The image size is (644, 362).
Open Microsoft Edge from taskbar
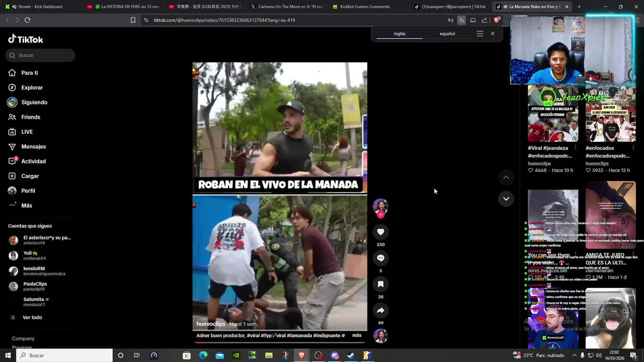click(x=203, y=355)
